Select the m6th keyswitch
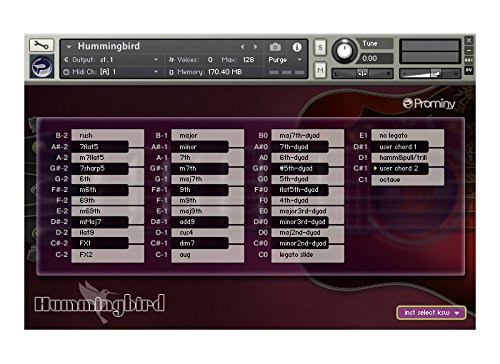Screen dimensions: 500x364 (x=100, y=190)
